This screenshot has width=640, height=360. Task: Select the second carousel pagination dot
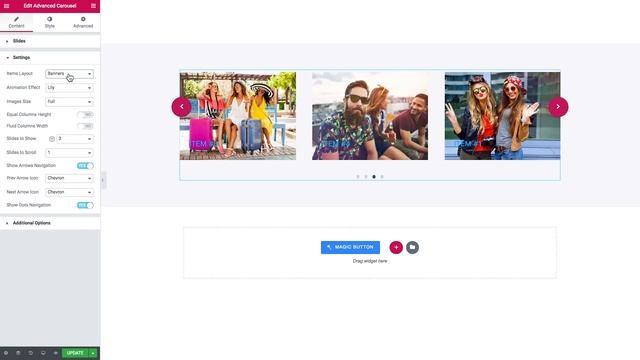[366, 177]
